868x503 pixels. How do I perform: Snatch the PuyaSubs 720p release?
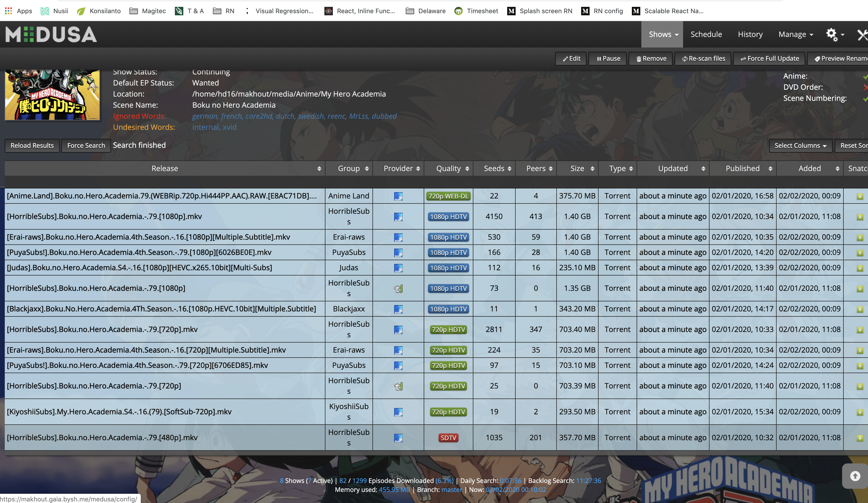[860, 366]
